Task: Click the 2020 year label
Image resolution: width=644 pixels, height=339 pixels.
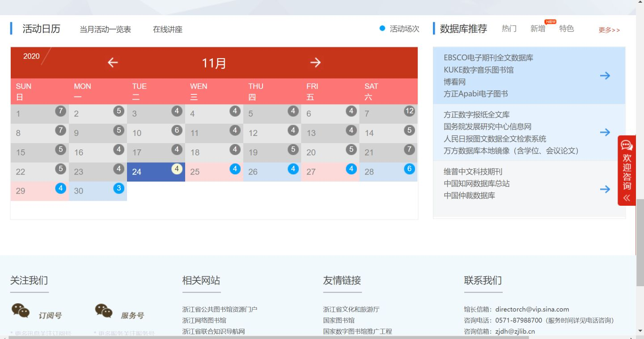Action: point(31,56)
